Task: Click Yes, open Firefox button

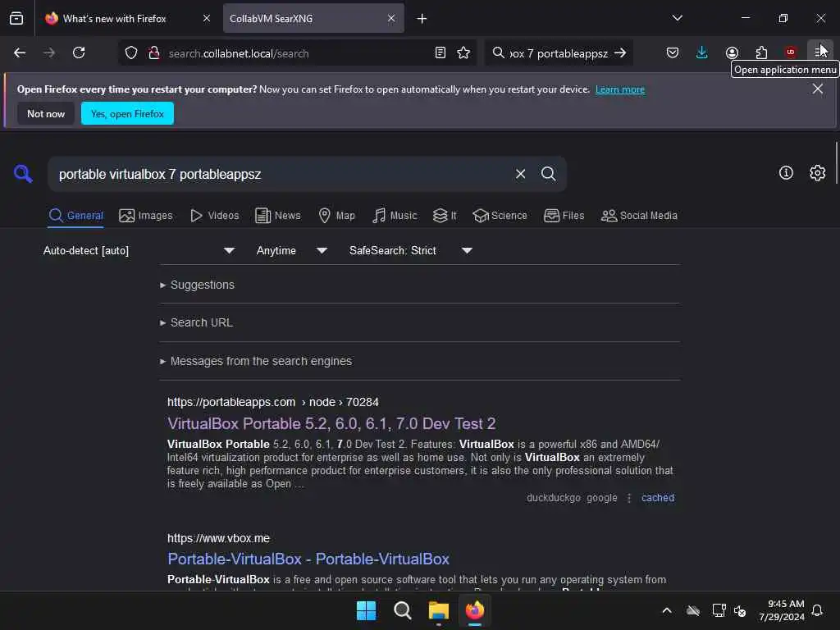Action: (127, 113)
